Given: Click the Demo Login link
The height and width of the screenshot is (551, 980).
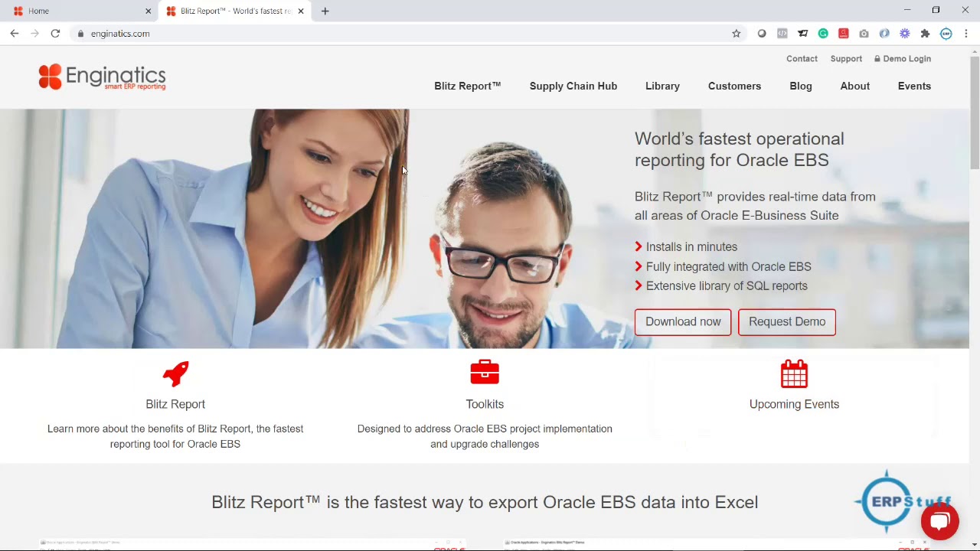Looking at the screenshot, I should point(903,59).
